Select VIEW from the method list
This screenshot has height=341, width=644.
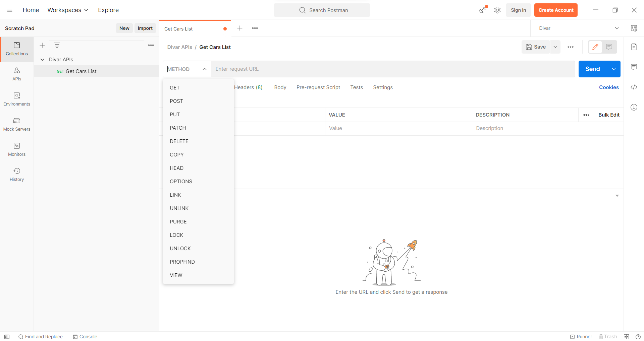198,275
